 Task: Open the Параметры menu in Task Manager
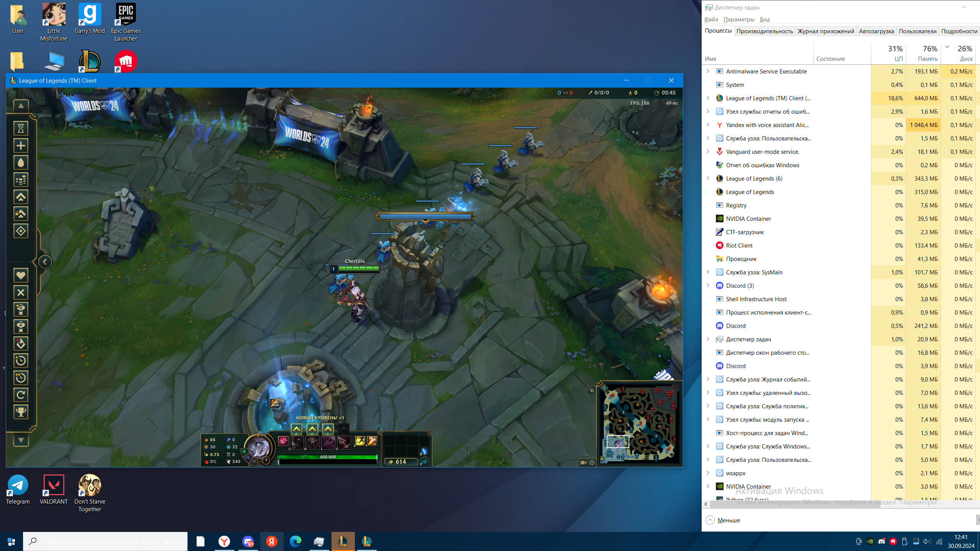(x=739, y=20)
